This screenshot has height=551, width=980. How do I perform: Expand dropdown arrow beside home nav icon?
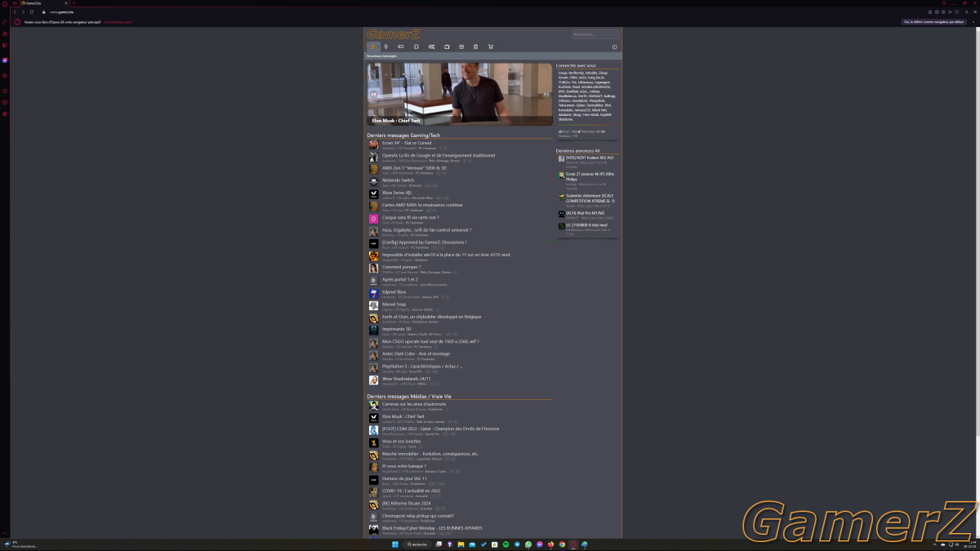[x=377, y=47]
